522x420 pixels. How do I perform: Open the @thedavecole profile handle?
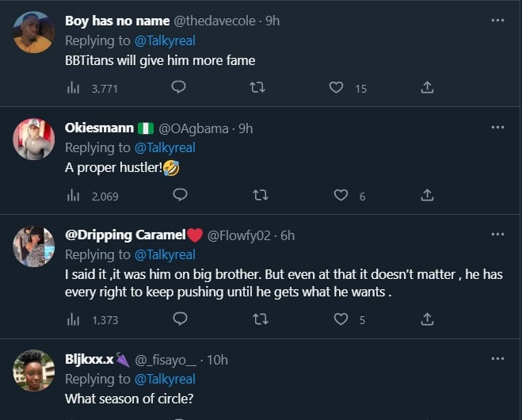[218, 21]
